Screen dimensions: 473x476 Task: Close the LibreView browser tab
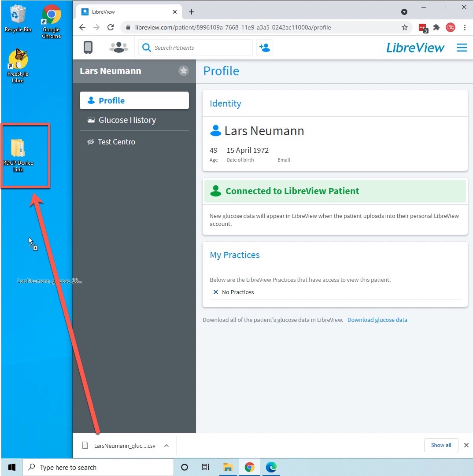pyautogui.click(x=174, y=12)
